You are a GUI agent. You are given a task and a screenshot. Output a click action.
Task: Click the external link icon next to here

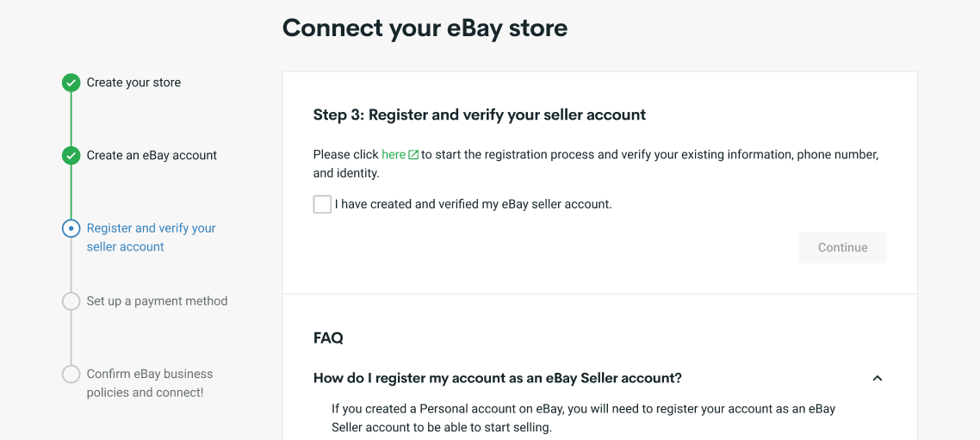[413, 154]
